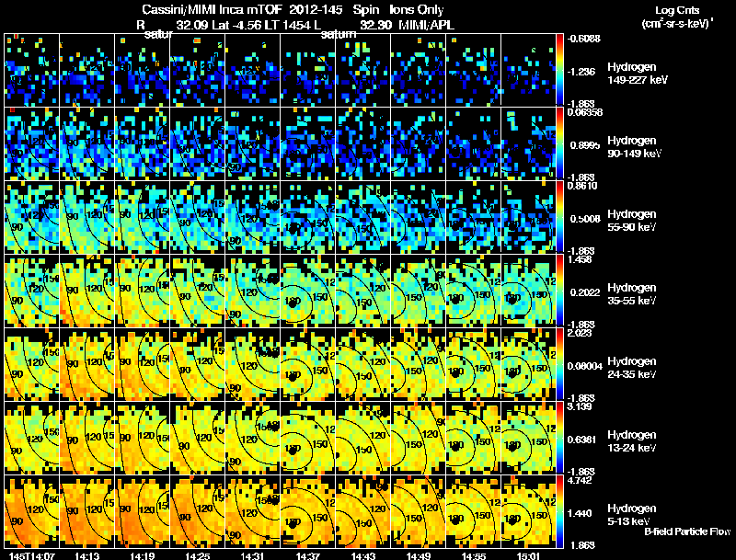This screenshot has height=560, width=736.
Task: Click the '14:31' time axis label
Action: (x=252, y=556)
